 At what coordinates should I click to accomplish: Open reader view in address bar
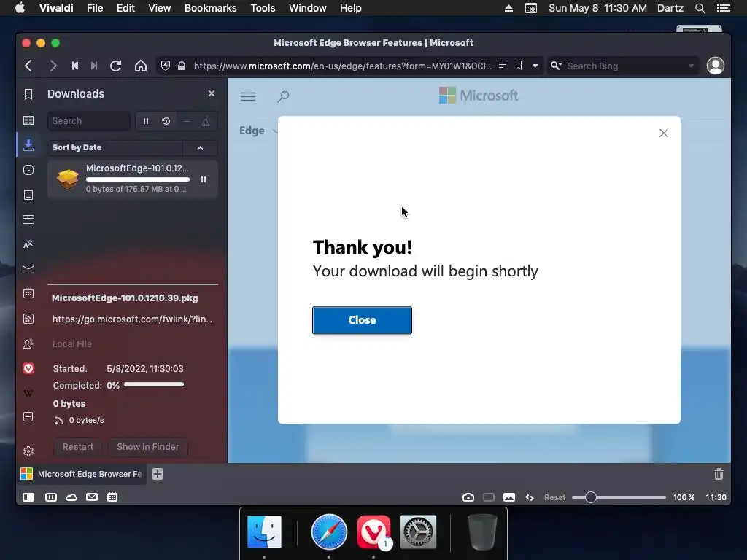[x=502, y=66]
